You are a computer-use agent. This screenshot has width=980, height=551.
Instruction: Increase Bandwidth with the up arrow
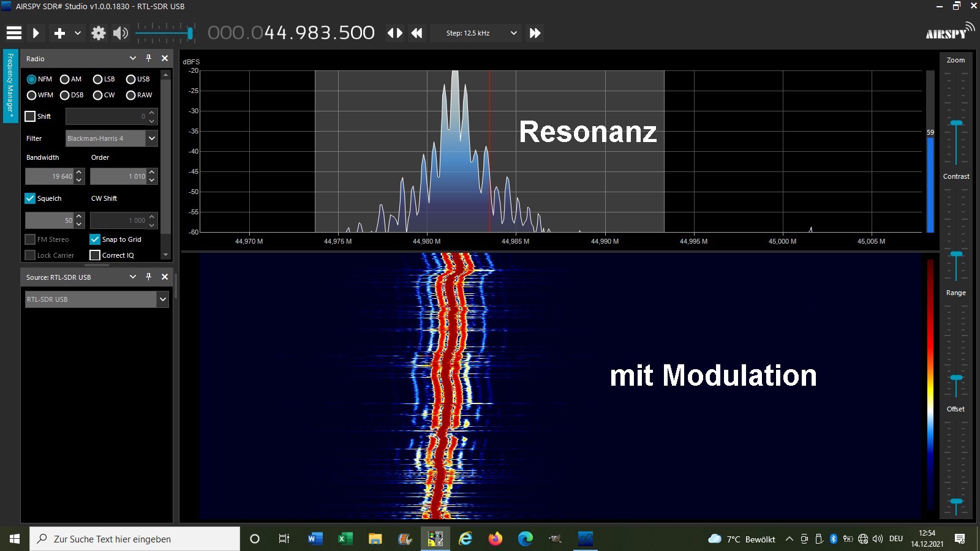point(79,172)
